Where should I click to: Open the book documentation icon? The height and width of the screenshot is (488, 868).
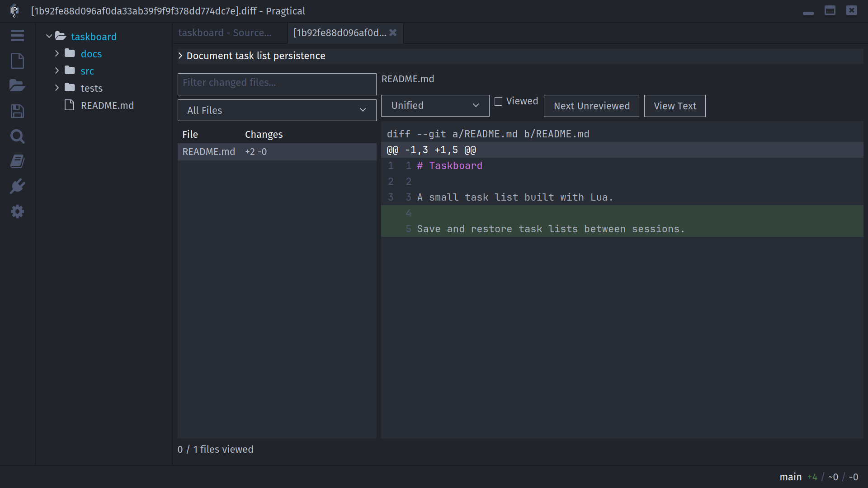(17, 161)
